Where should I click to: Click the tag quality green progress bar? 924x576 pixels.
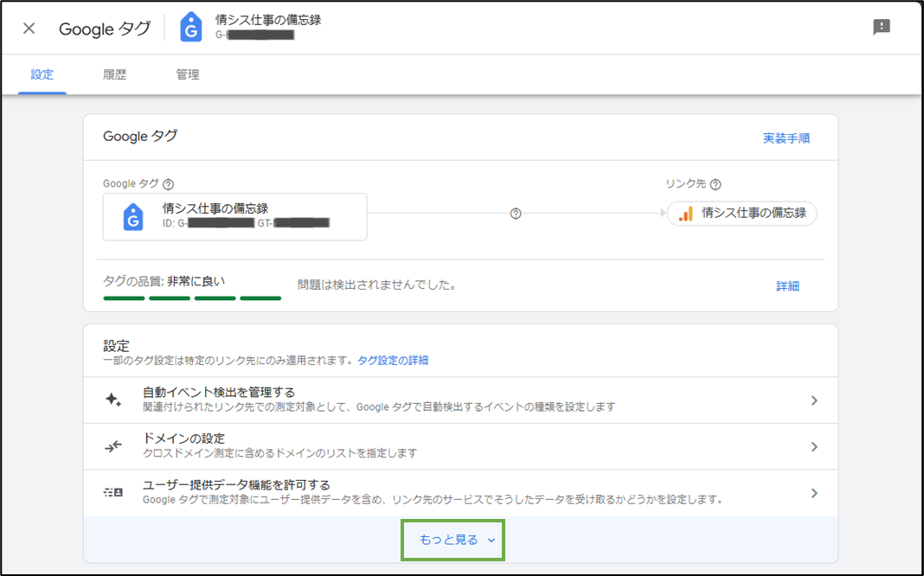[192, 298]
